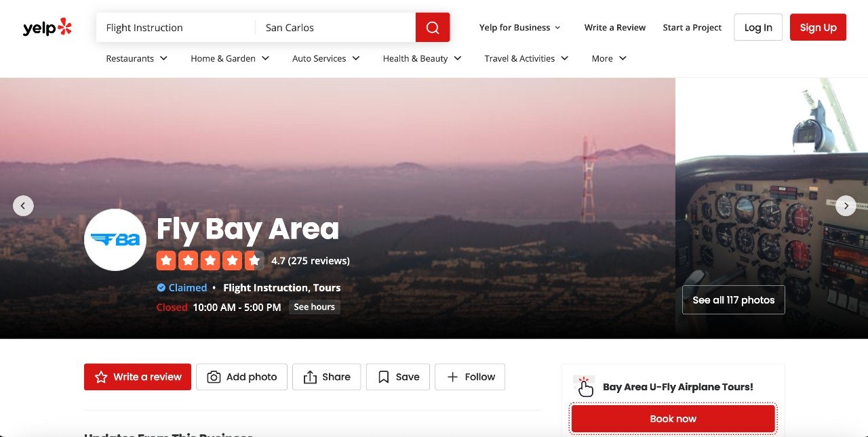Screen dimensions: 868x437
Task: Click the Flight Instruction search field
Action: pos(176,28)
